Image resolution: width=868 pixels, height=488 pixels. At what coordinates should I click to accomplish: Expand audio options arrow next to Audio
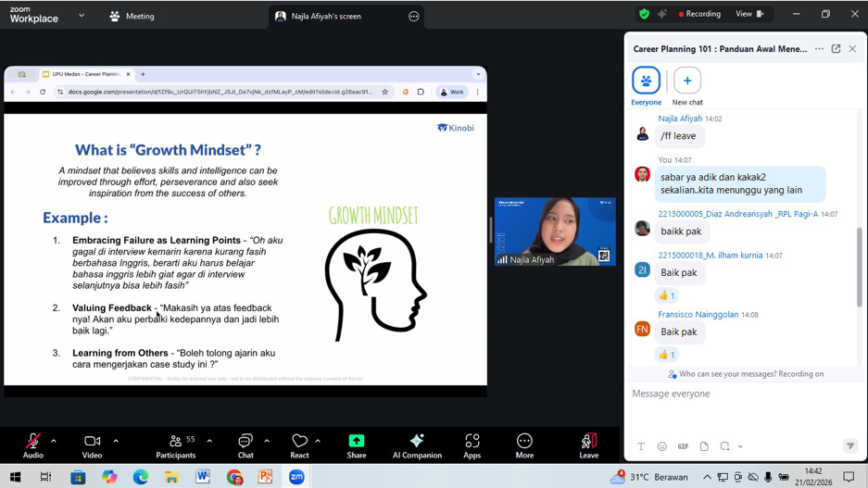(54, 441)
